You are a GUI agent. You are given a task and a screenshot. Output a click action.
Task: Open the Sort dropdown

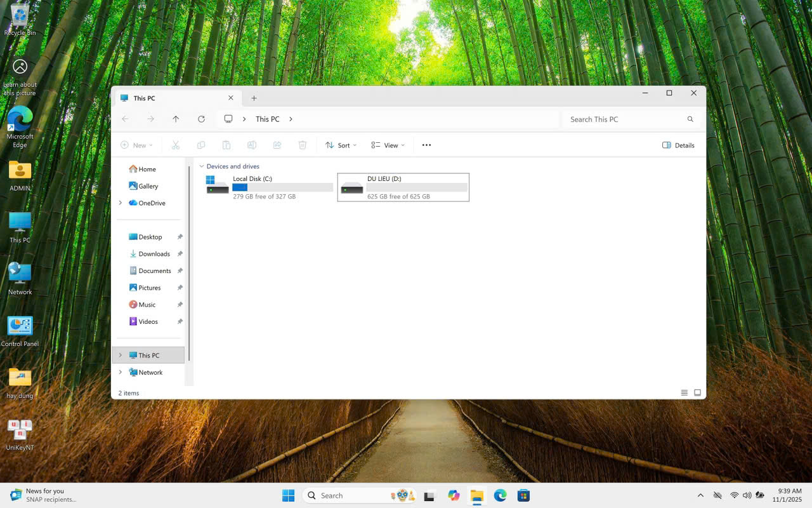tap(341, 145)
